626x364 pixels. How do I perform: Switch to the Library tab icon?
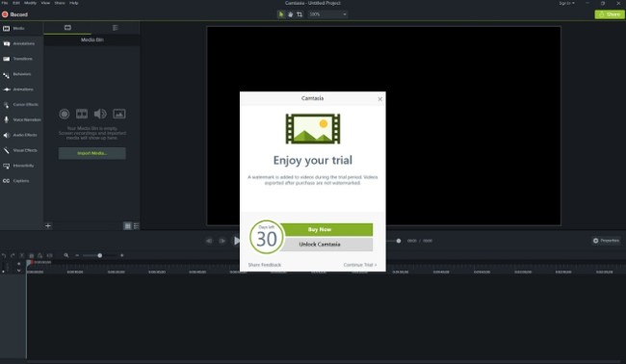(116, 28)
